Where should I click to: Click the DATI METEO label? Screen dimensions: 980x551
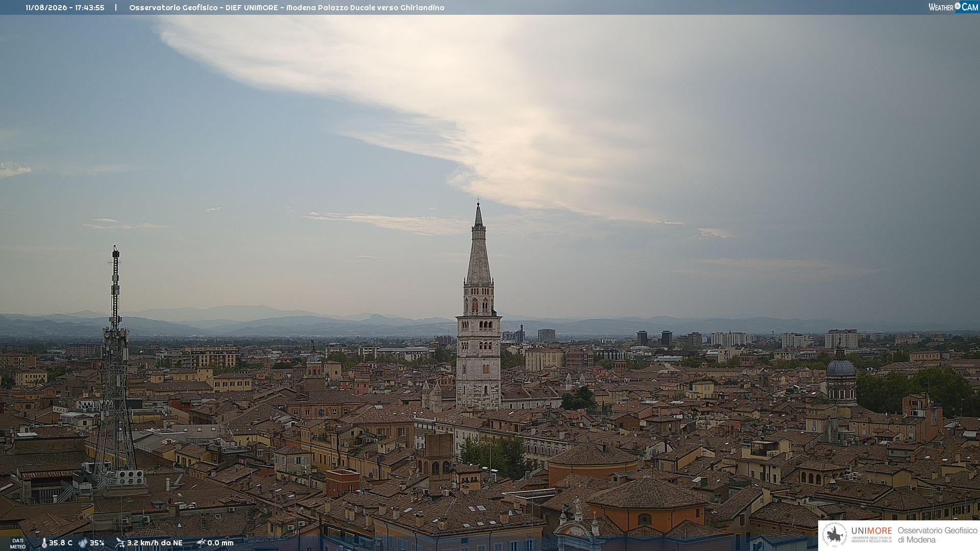click(x=18, y=543)
